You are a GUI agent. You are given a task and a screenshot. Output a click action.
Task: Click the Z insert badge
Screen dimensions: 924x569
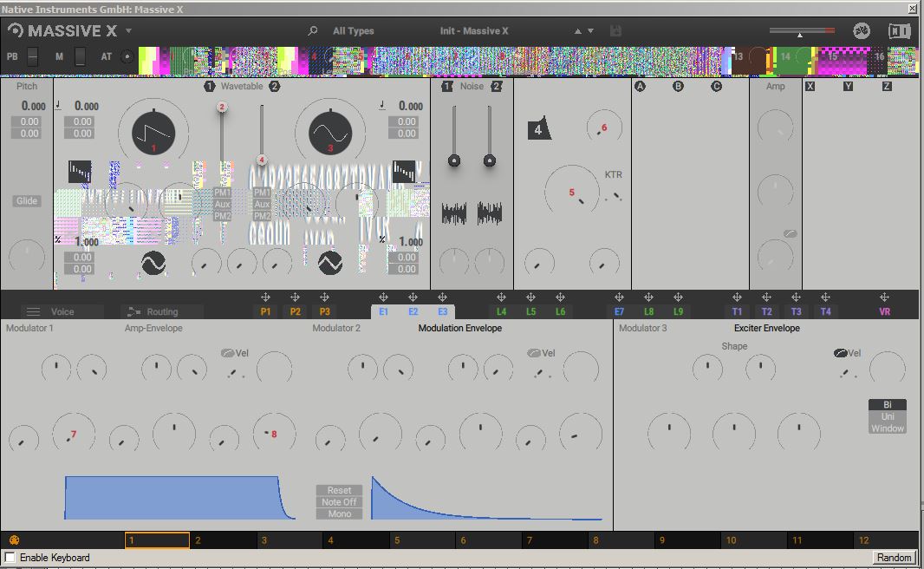tap(887, 86)
